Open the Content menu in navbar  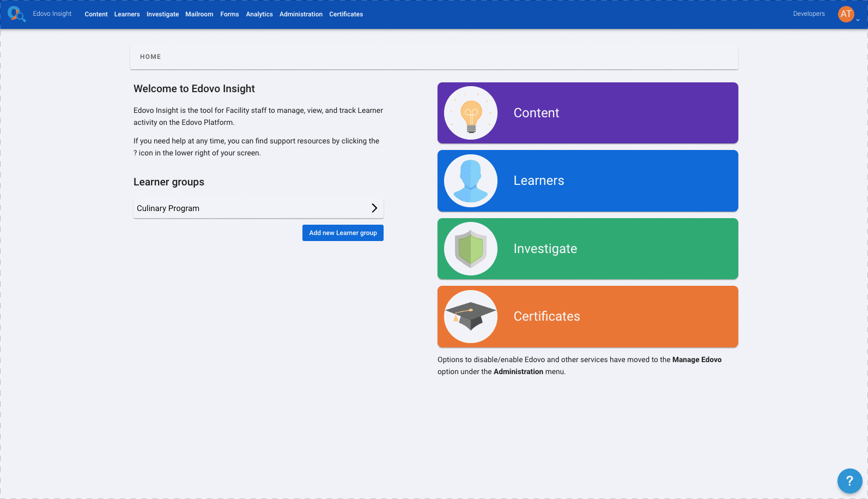pyautogui.click(x=96, y=14)
